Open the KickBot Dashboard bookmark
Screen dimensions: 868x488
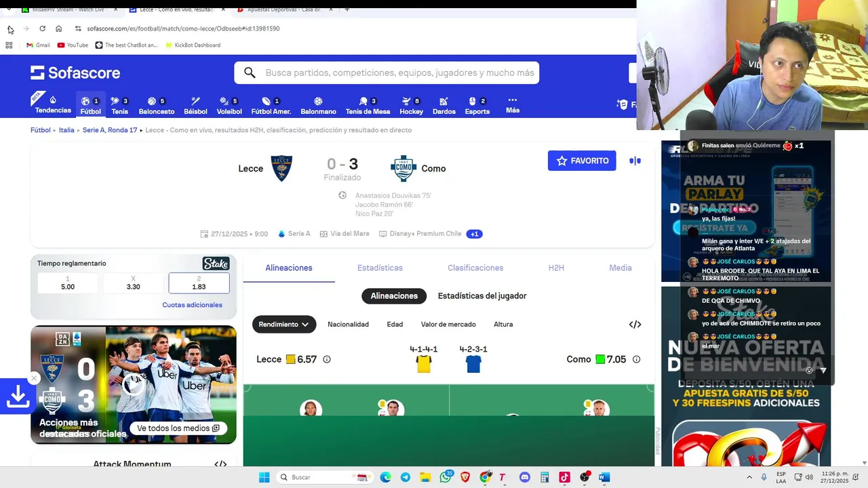193,45
